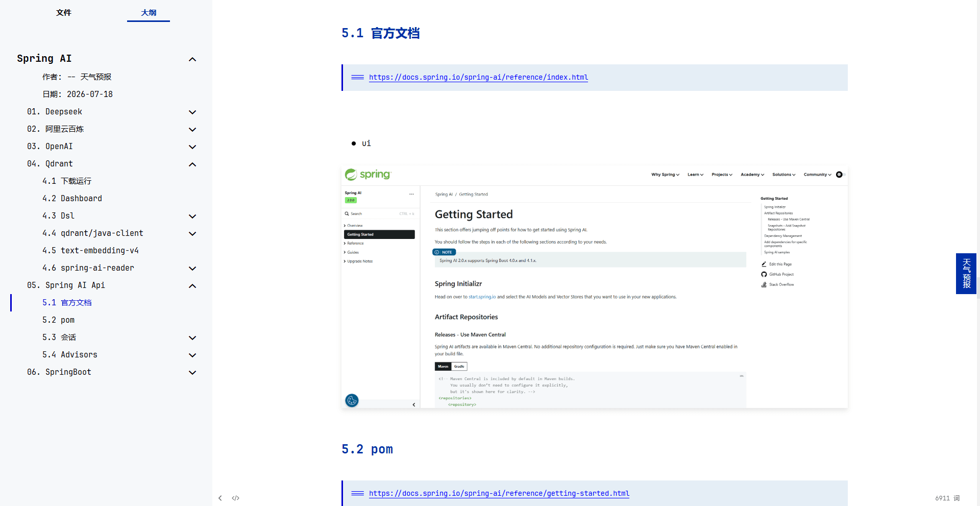
Task: Click the Spring docs screenshot image
Action: 595,286
